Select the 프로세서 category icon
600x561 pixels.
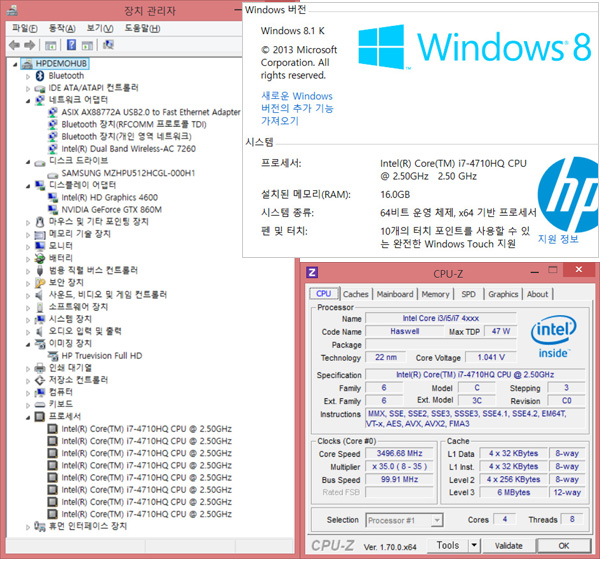tap(40, 416)
